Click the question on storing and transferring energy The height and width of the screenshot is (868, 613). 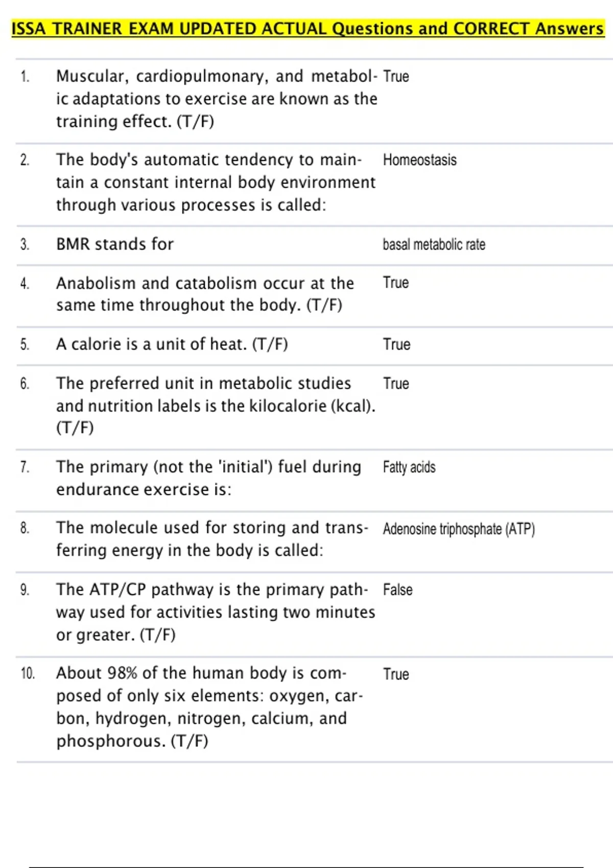point(212,539)
